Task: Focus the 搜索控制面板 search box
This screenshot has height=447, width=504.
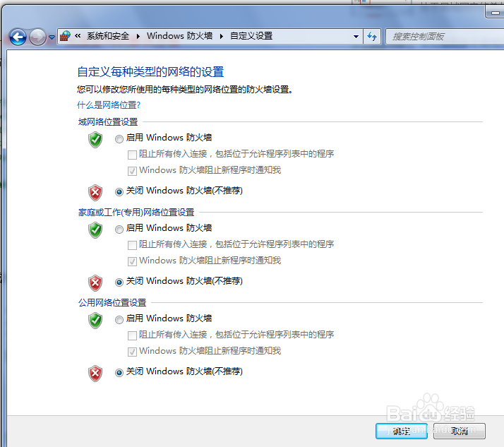Action: [445, 36]
